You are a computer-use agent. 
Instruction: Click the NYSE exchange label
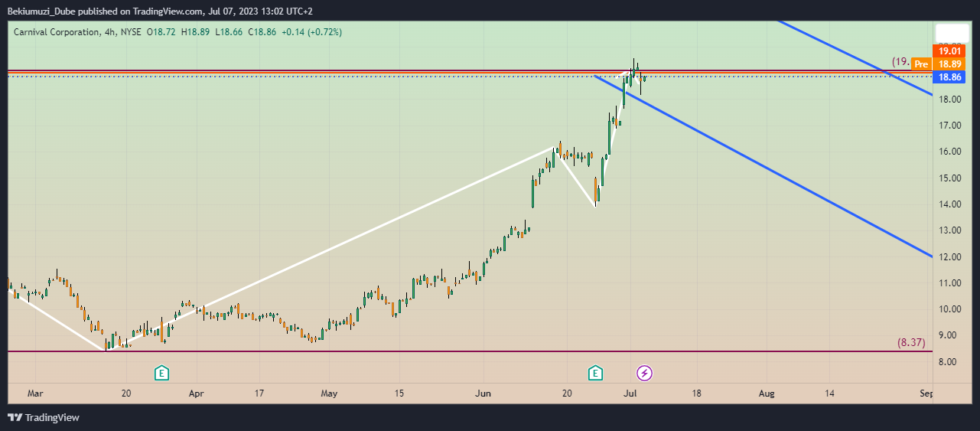132,32
